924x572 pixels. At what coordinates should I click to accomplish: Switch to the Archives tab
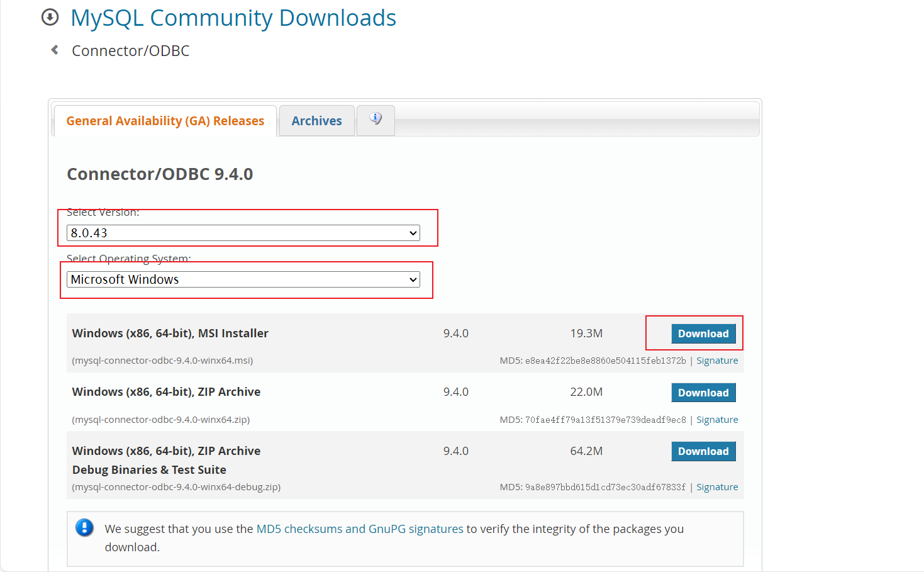click(x=316, y=121)
